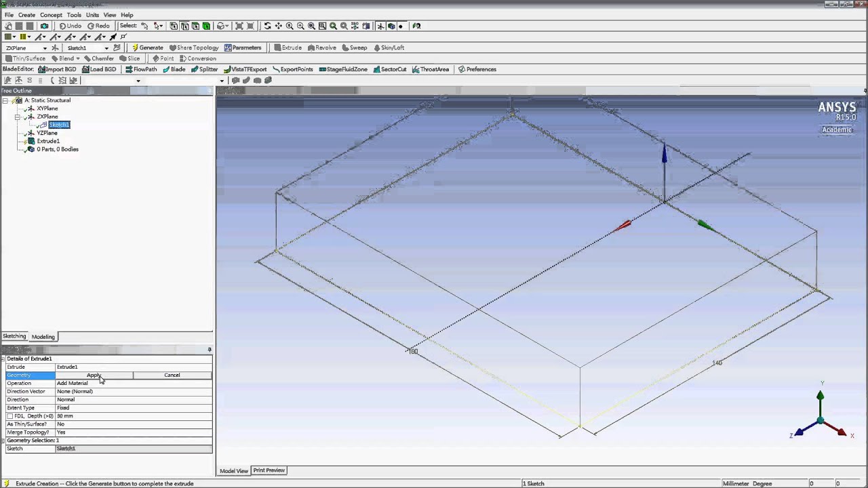Select '0 Parts, 0 Bodies' tree item
This screenshot has width=868, height=488.
(58, 149)
